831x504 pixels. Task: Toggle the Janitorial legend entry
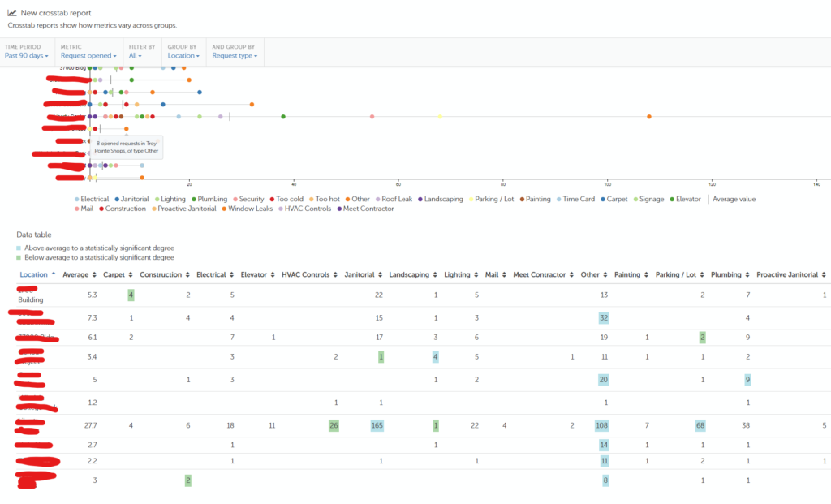point(132,200)
